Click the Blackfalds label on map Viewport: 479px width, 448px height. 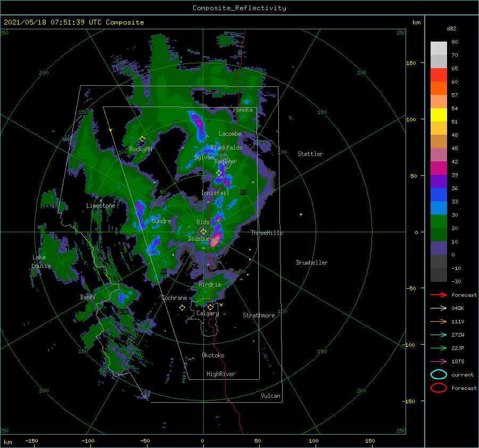226,148
